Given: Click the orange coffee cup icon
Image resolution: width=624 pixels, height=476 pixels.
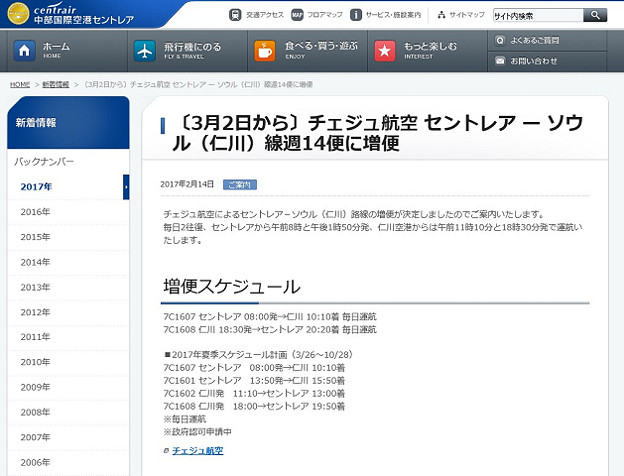Looking at the screenshot, I should (x=265, y=51).
